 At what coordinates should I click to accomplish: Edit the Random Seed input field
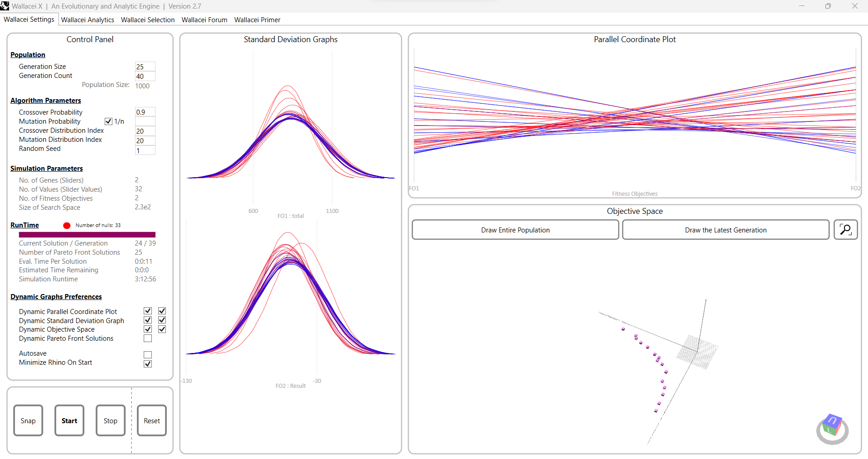[145, 150]
